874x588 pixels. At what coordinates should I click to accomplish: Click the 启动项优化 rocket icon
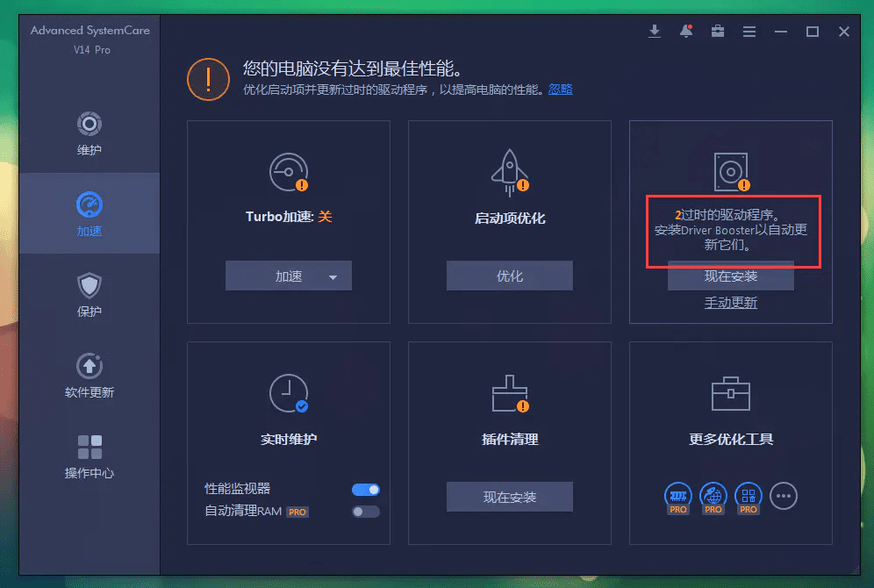510,172
